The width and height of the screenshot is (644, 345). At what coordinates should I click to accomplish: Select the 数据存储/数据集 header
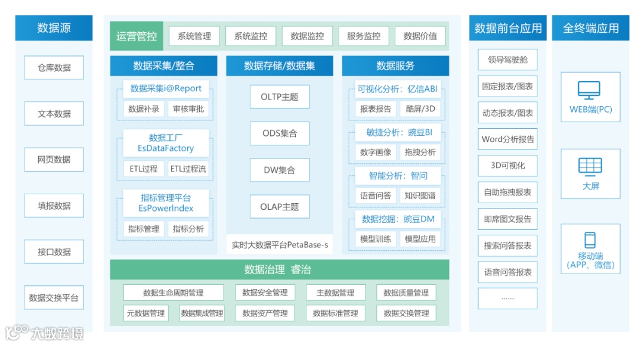point(279,66)
